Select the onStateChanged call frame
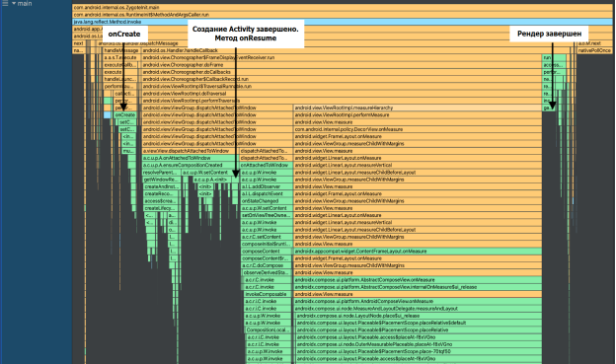 pyautogui.click(x=266, y=201)
